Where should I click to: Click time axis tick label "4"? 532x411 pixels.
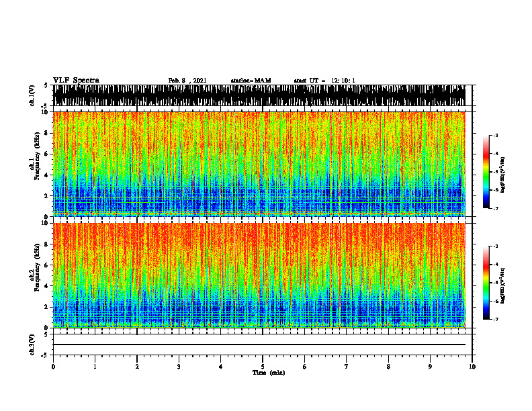221,367
